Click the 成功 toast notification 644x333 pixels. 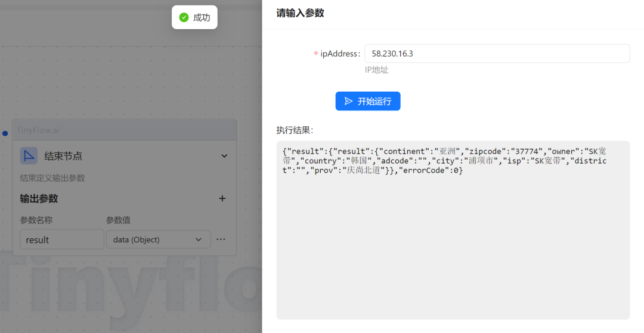tap(194, 17)
